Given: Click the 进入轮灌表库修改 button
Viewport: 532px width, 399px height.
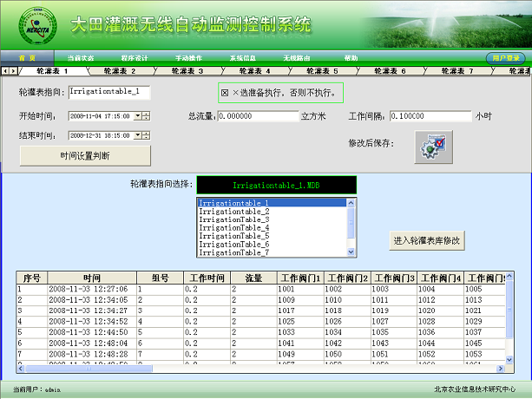Looking at the screenshot, I should point(428,240).
